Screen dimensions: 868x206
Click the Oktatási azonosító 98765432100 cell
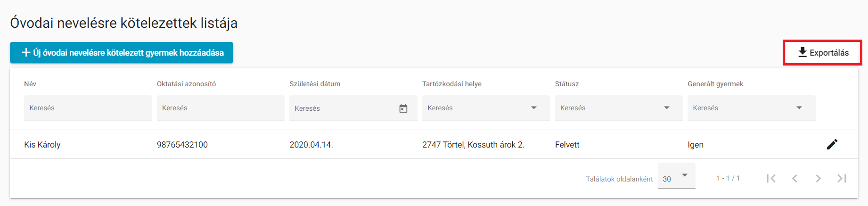point(182,145)
